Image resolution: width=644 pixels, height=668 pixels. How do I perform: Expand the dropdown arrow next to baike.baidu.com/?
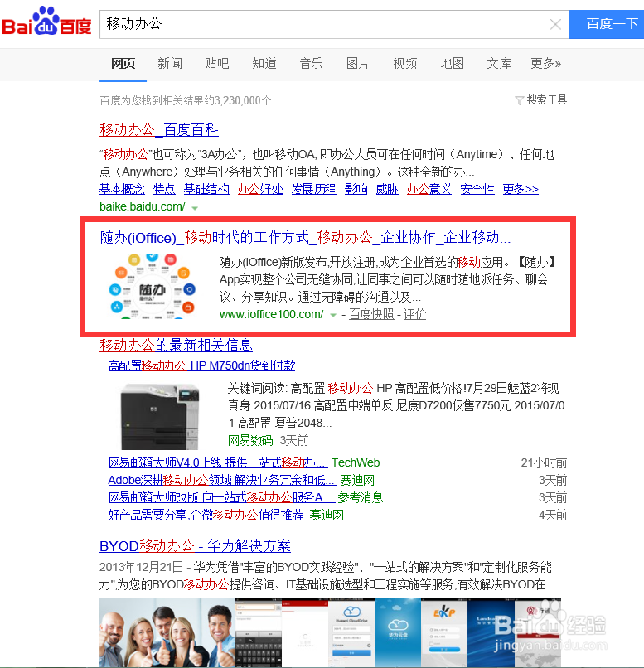195,208
